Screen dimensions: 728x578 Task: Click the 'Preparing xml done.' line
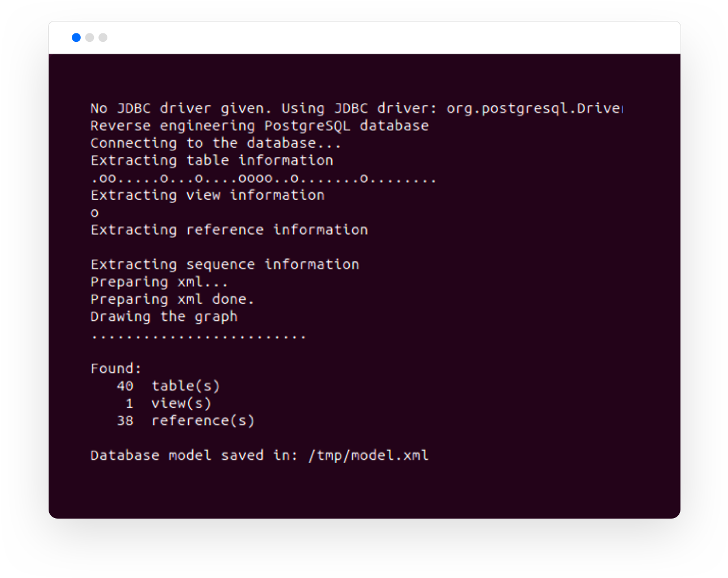click(172, 299)
